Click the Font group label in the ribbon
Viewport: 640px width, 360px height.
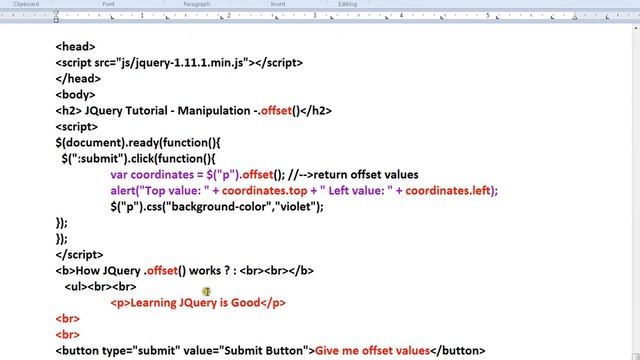(x=108, y=4)
